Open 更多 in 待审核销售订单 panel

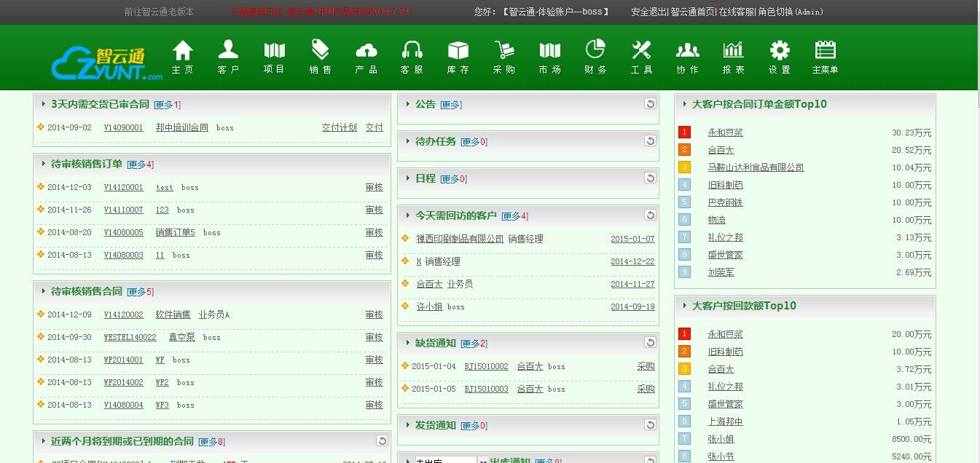click(x=141, y=165)
